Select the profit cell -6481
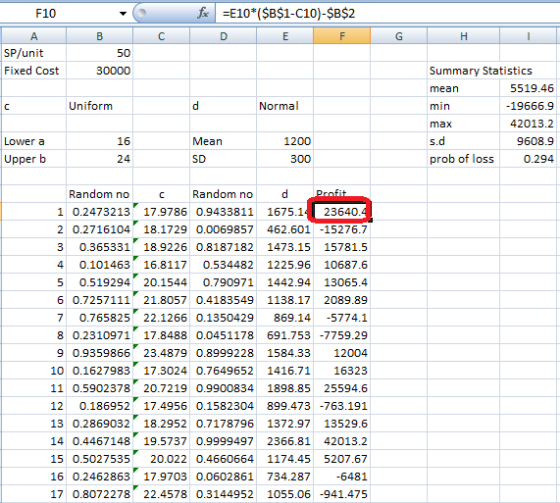 click(342, 477)
